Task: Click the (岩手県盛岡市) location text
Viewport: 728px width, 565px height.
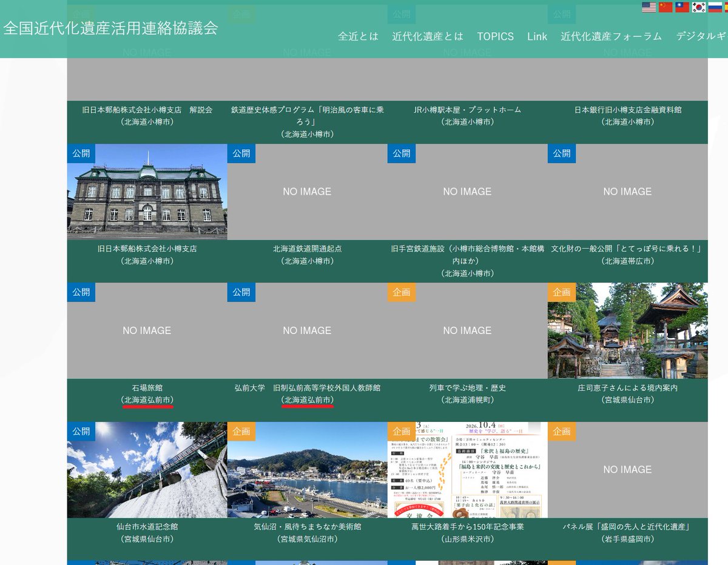Action: [x=628, y=539]
